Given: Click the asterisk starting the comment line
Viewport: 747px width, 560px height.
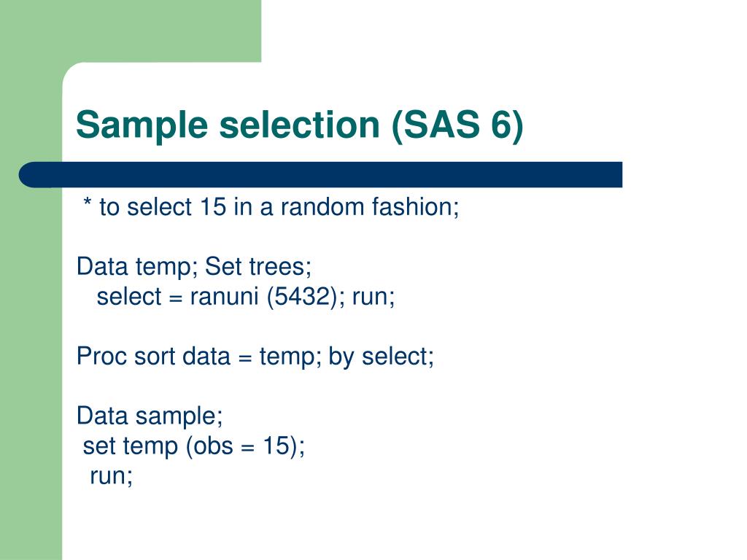Looking at the screenshot, I should (88, 202).
